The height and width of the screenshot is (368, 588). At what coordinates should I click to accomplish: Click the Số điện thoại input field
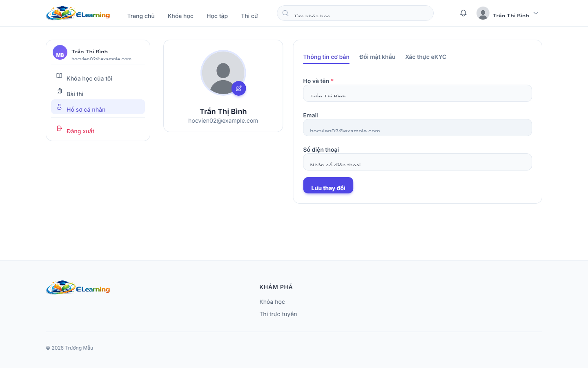pyautogui.click(x=417, y=162)
